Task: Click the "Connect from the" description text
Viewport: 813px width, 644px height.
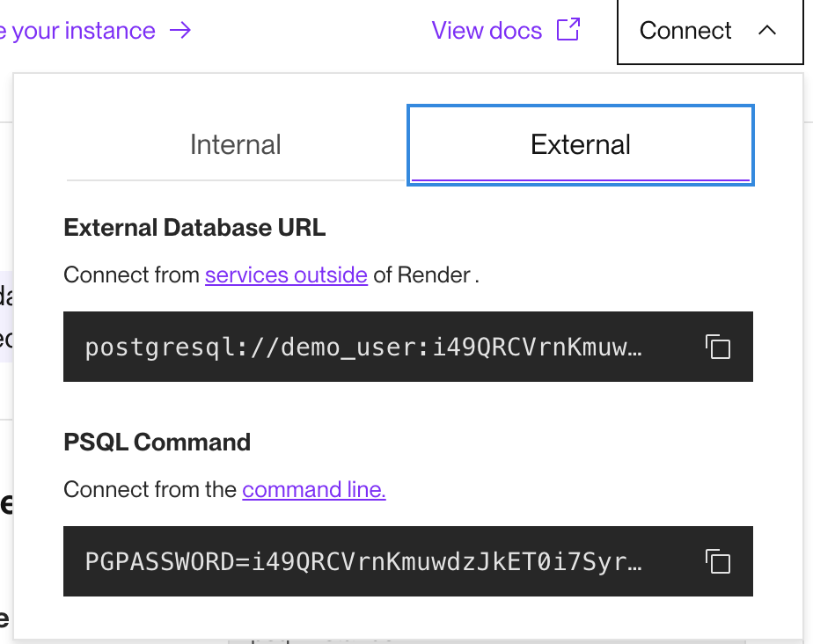Action: point(150,490)
